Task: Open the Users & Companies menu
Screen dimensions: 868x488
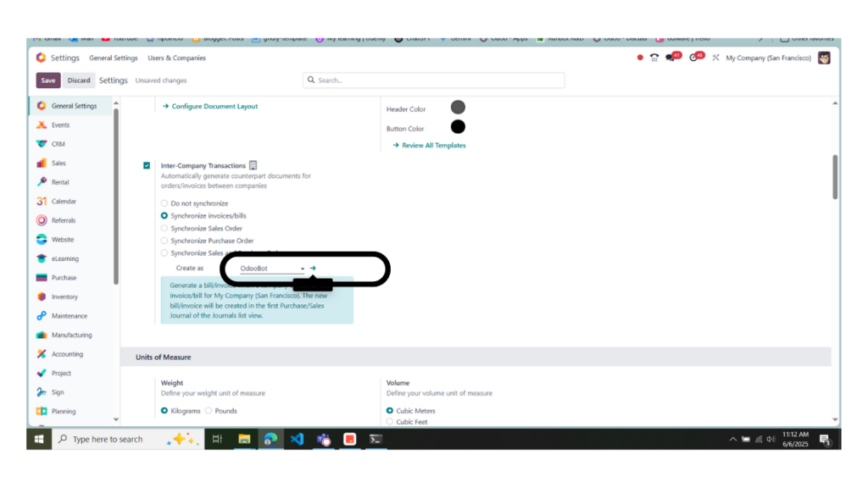Action: [x=176, y=58]
